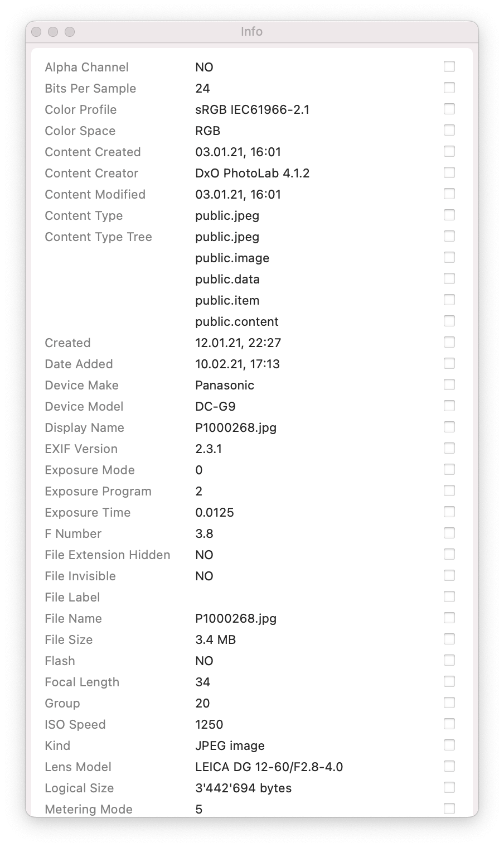Check the Color Space row checkbox

[449, 130]
